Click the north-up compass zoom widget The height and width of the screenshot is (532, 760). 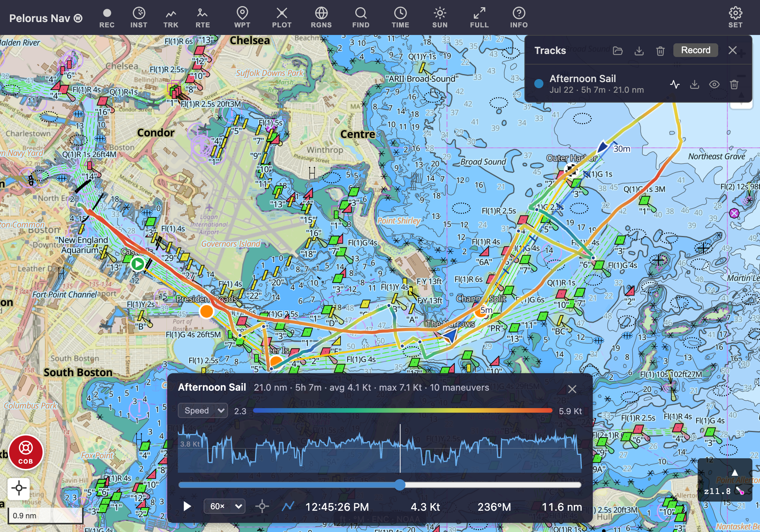[725, 480]
